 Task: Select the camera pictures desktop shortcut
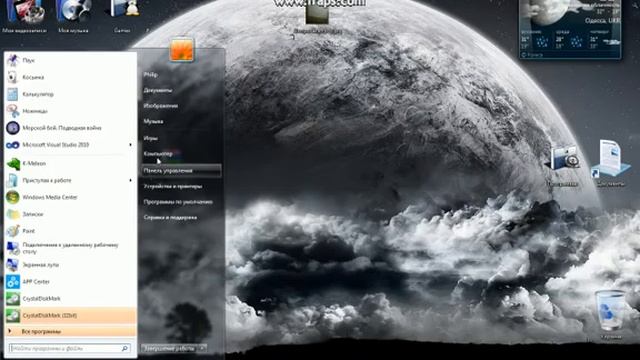563,165
